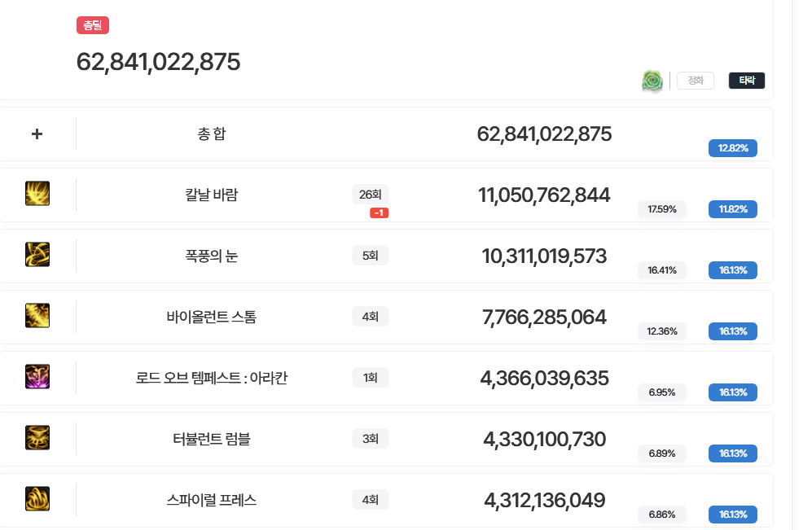Click the 로드 오브 템페스트 : 아라칸 skill icon
812x530 pixels.
tap(37, 377)
